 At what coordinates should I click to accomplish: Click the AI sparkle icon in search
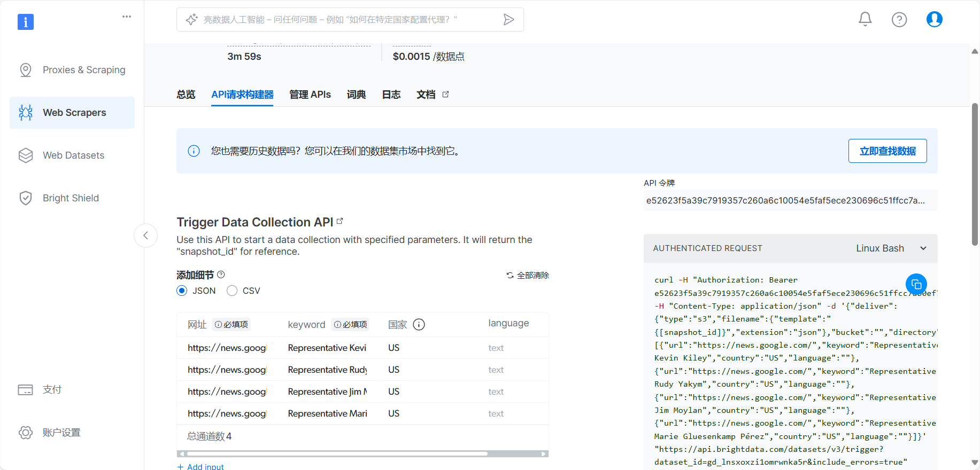click(x=191, y=20)
